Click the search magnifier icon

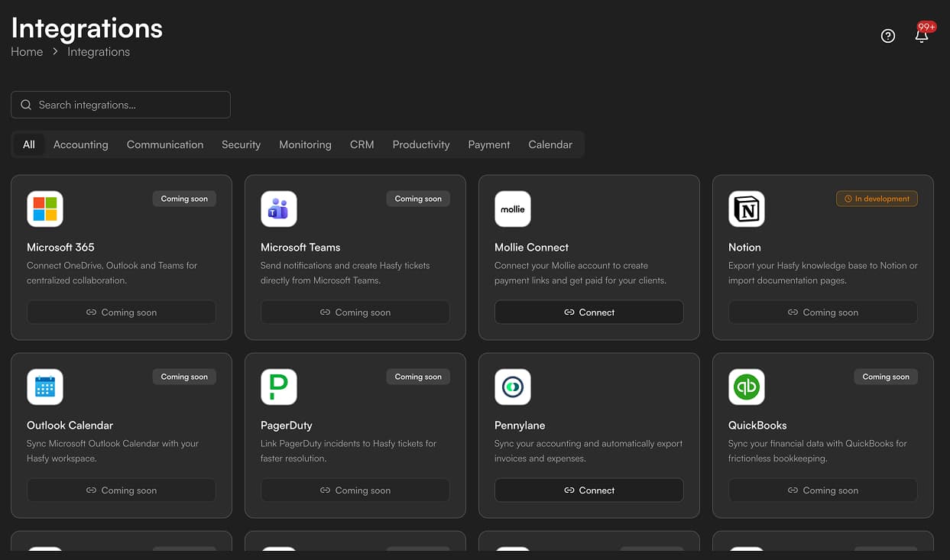click(26, 105)
